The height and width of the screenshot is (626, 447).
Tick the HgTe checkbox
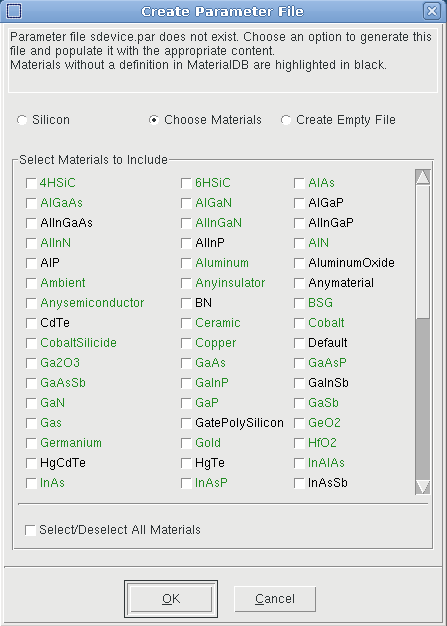[186, 463]
